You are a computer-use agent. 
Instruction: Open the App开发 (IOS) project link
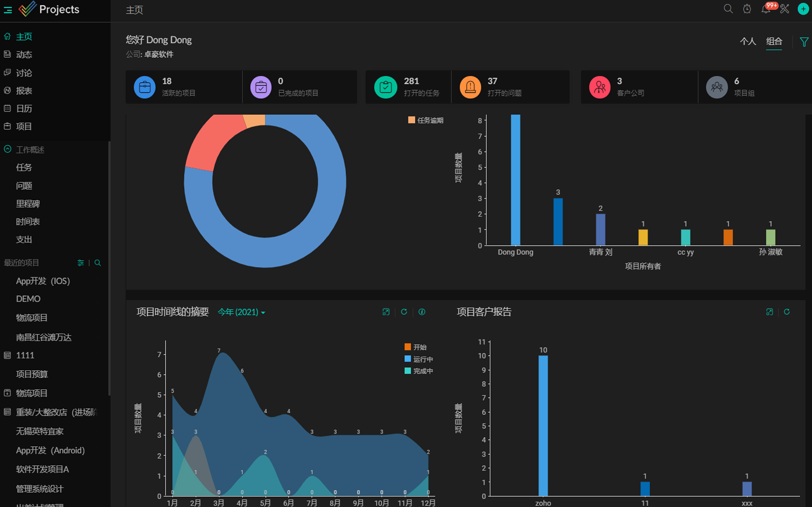click(x=43, y=281)
